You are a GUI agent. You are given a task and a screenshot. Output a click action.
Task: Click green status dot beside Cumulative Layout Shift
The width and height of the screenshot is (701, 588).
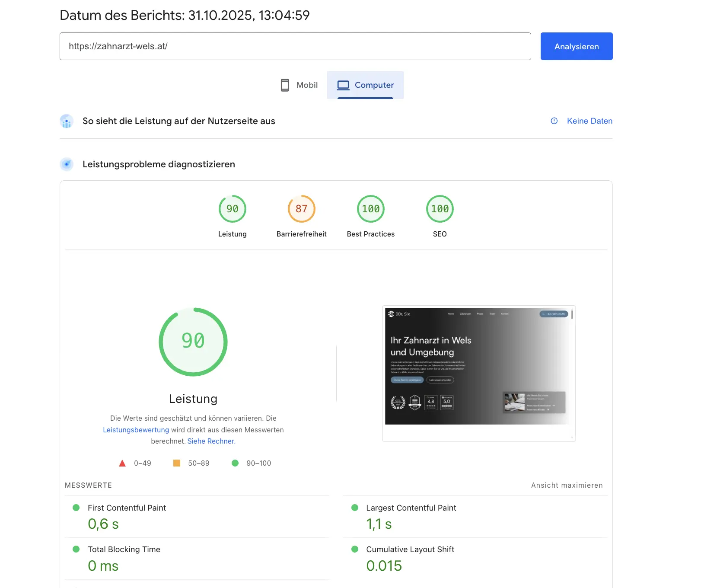click(x=355, y=549)
